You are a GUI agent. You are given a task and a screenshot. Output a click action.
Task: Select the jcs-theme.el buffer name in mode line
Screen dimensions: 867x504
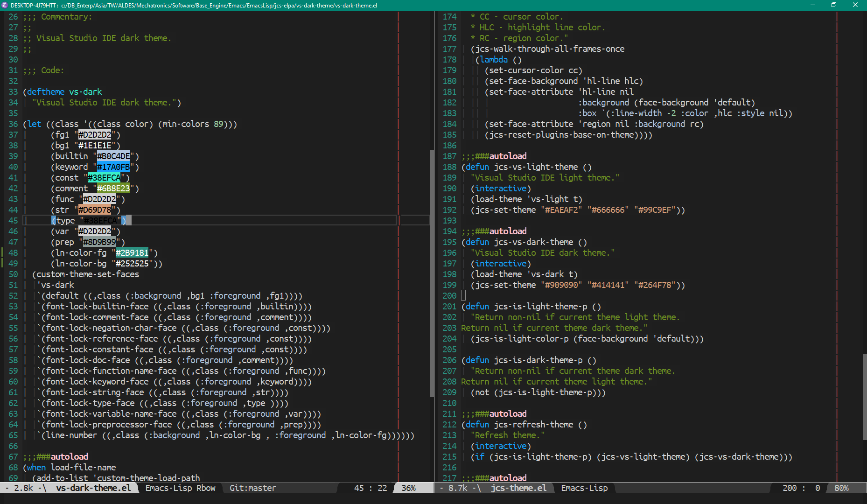pos(518,488)
